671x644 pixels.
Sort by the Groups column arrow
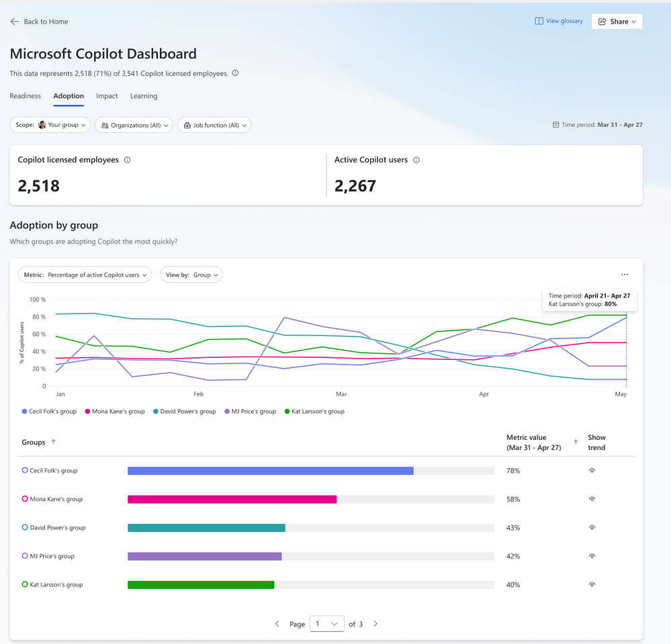(x=54, y=442)
